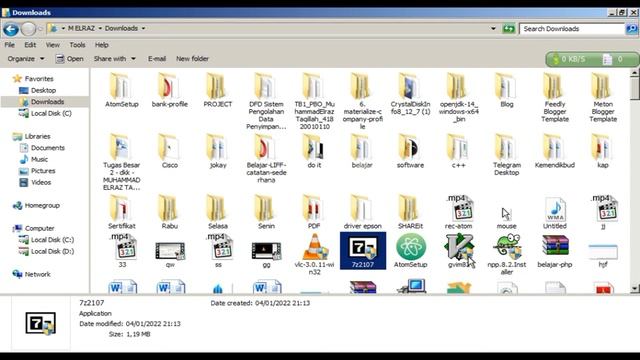Expand the Downloads breadcrumb arrow
The width and height of the screenshot is (640, 360).
click(x=143, y=29)
